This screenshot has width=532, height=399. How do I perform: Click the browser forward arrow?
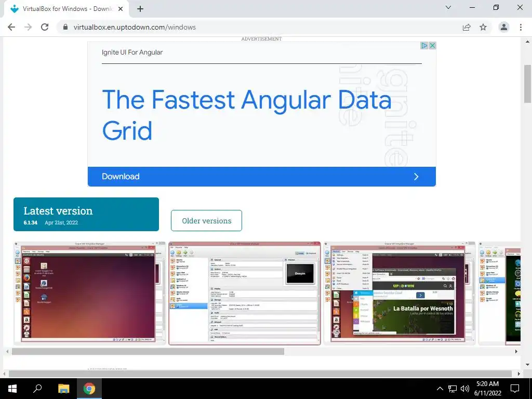[x=28, y=27]
